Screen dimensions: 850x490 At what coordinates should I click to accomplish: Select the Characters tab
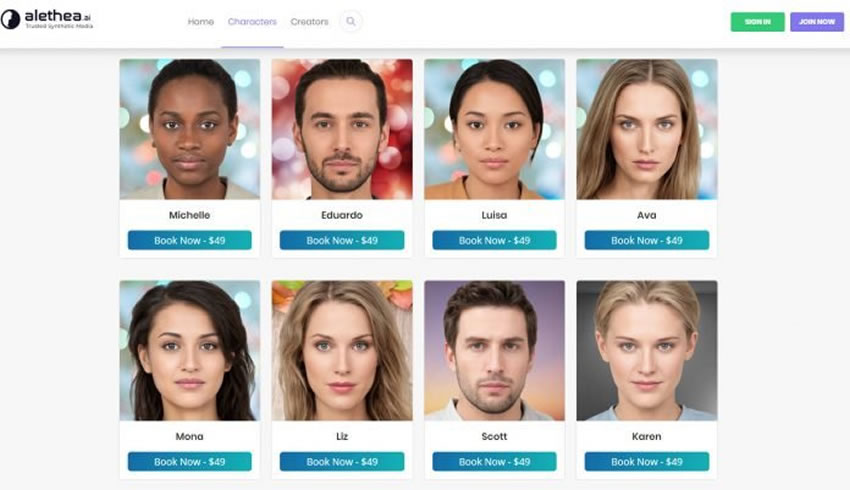(x=252, y=22)
